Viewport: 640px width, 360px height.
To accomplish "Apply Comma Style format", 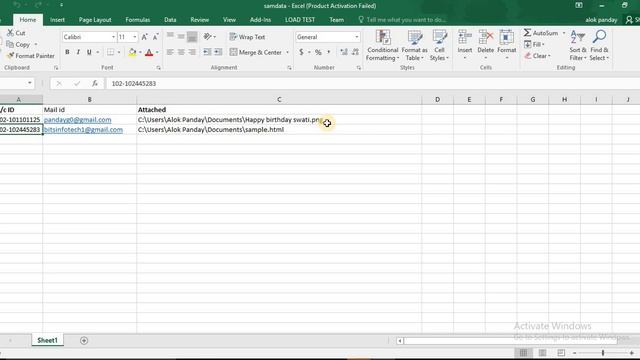I will pos(329,52).
